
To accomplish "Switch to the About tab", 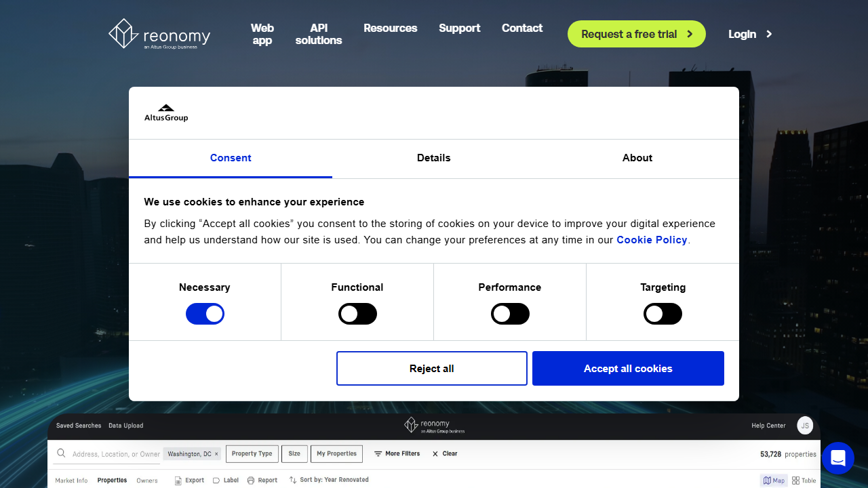I will (637, 159).
